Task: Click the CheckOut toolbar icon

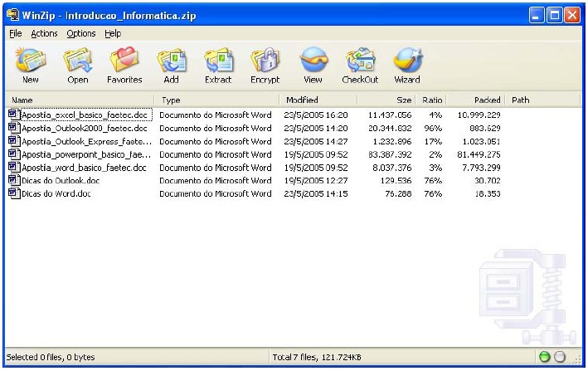Action: (360, 60)
